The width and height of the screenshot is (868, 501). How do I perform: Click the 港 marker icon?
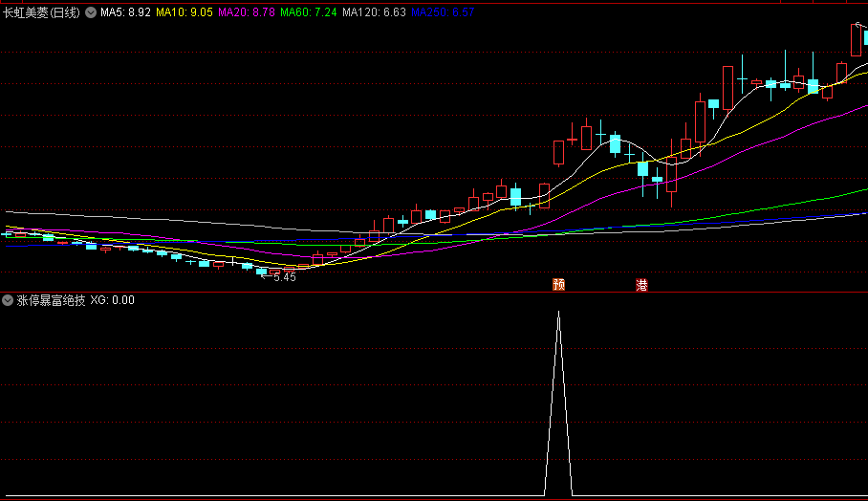(641, 285)
